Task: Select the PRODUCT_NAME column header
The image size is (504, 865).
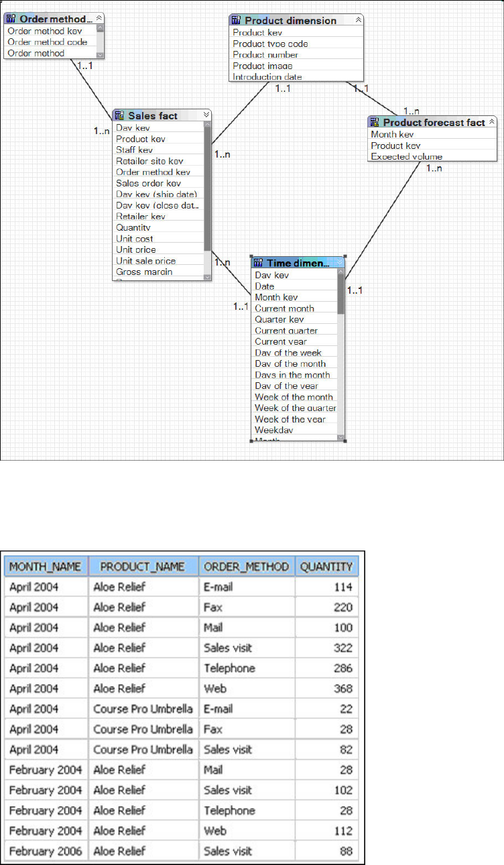Action: tap(143, 567)
